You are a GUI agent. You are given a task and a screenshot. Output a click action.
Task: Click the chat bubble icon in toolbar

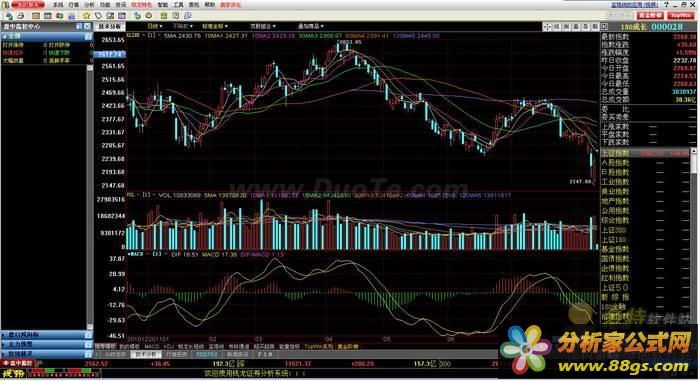pyautogui.click(x=188, y=16)
